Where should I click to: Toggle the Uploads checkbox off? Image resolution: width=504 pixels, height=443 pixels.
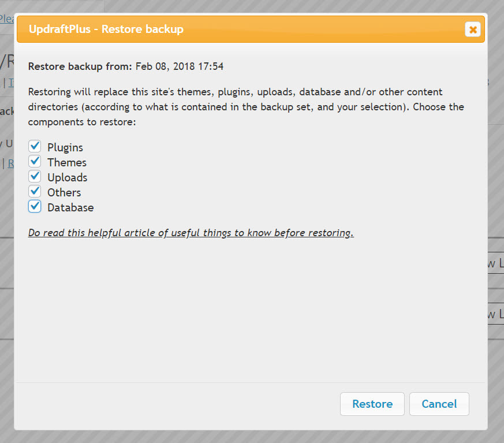point(34,176)
